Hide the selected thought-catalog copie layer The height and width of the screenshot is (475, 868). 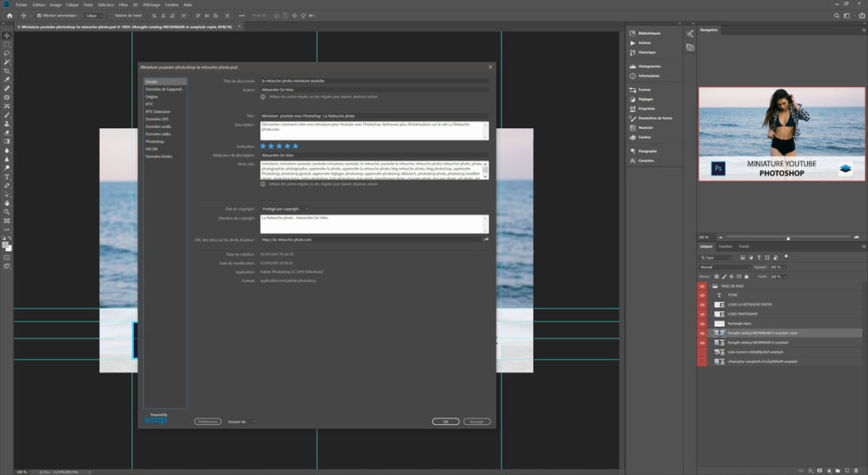click(702, 333)
